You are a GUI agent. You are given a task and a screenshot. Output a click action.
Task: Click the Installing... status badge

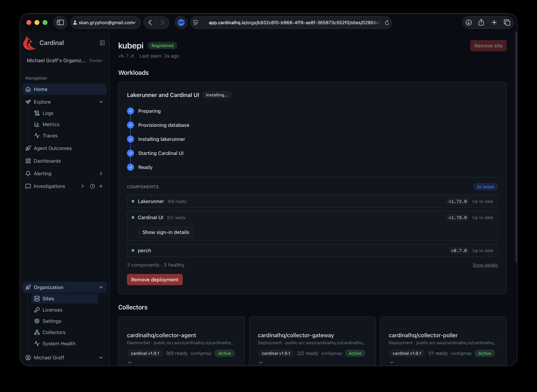217,95
